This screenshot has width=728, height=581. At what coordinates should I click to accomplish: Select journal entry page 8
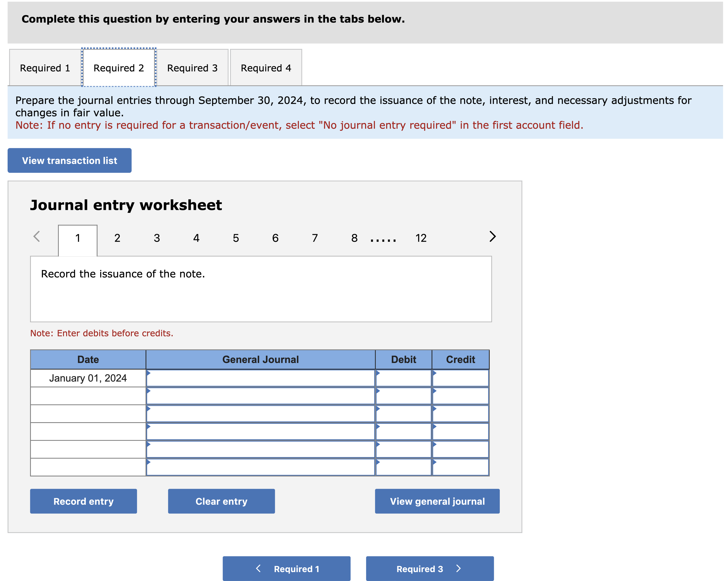click(354, 238)
